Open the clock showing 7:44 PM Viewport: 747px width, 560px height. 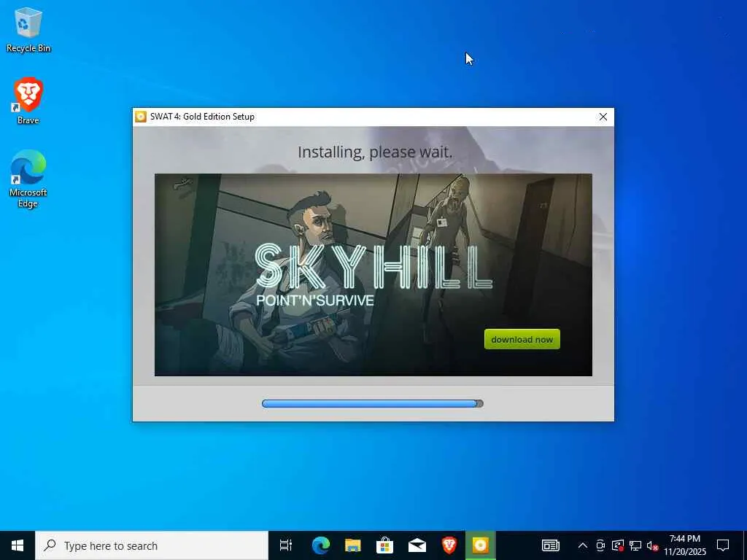click(684, 545)
